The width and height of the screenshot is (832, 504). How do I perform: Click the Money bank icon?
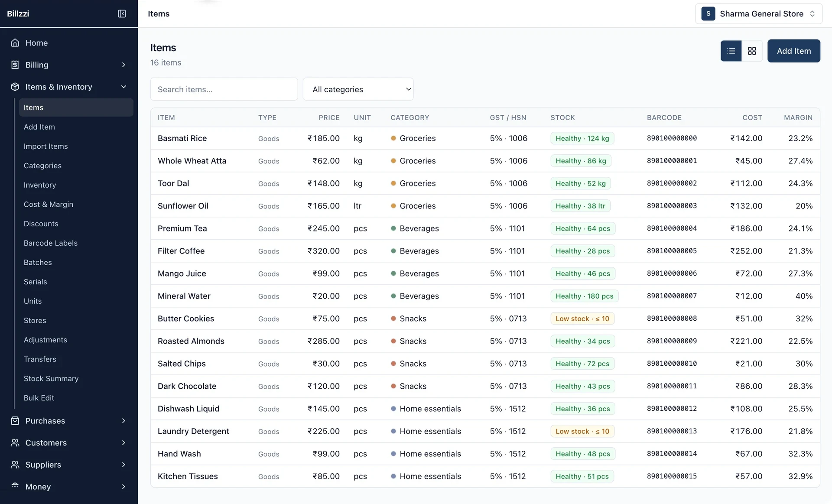coord(15,486)
